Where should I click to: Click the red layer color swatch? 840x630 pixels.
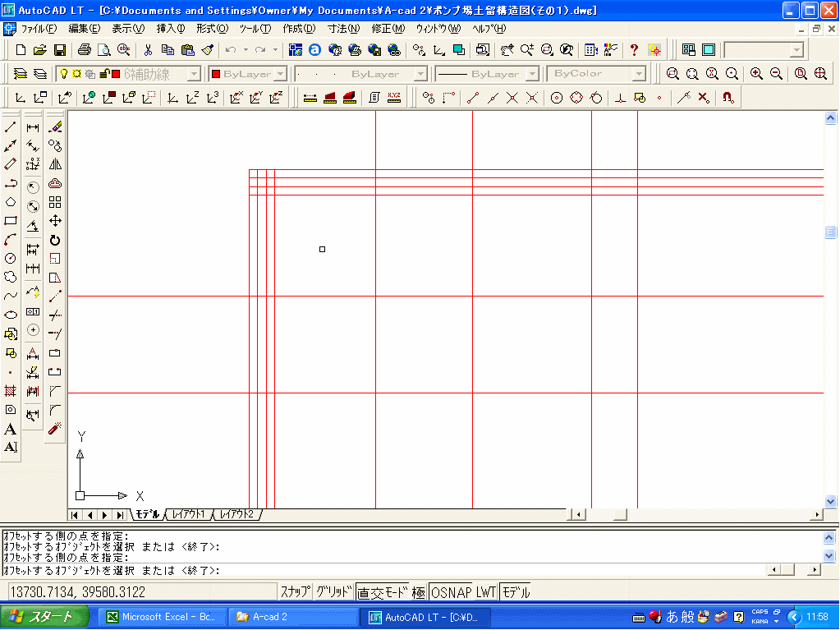click(x=116, y=73)
